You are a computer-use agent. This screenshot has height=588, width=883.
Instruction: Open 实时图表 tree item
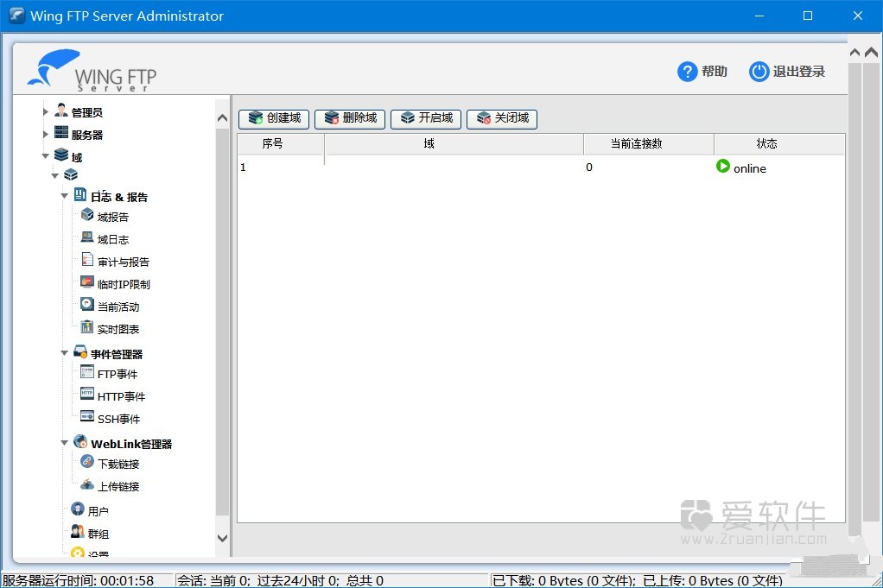point(118,330)
